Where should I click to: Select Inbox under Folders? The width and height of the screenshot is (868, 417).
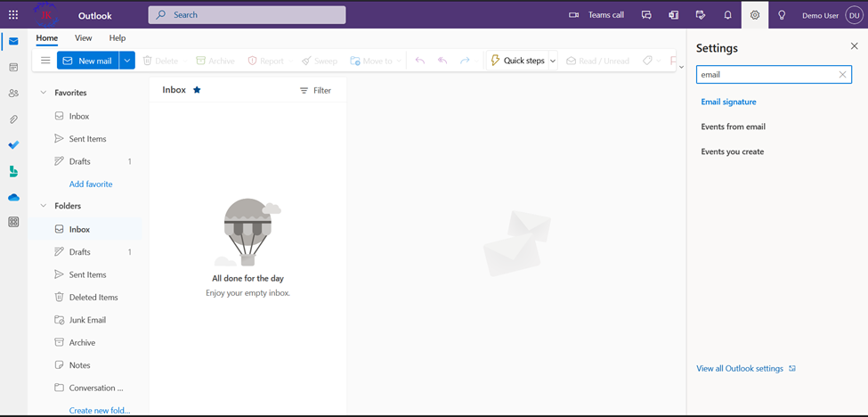85,229
